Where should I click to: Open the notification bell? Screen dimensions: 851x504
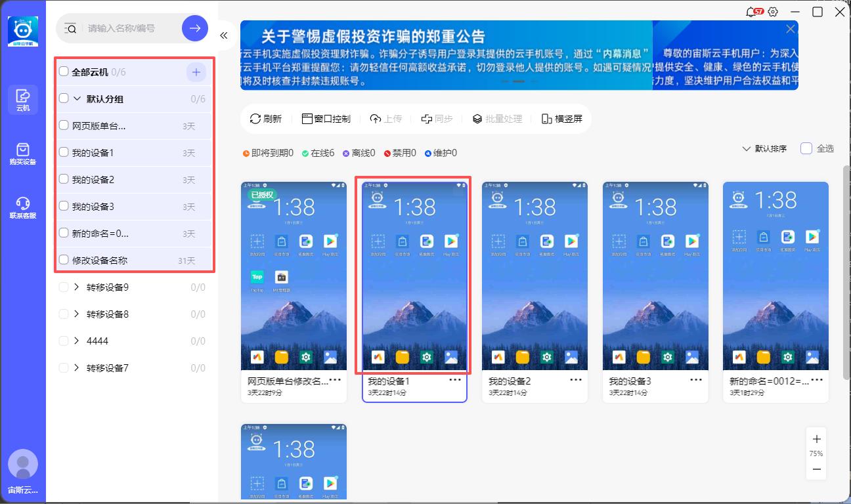(752, 12)
